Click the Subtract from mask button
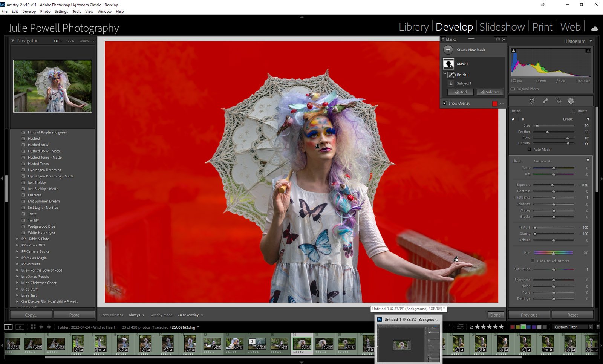 tap(490, 92)
